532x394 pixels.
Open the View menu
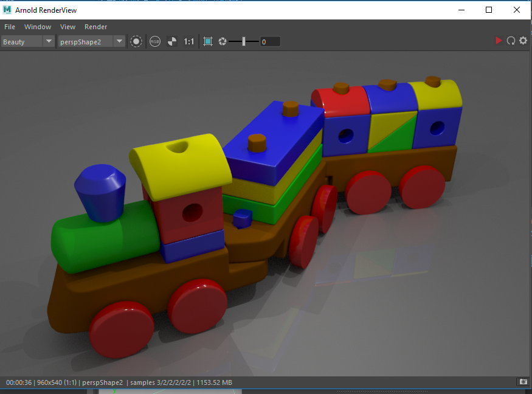68,27
